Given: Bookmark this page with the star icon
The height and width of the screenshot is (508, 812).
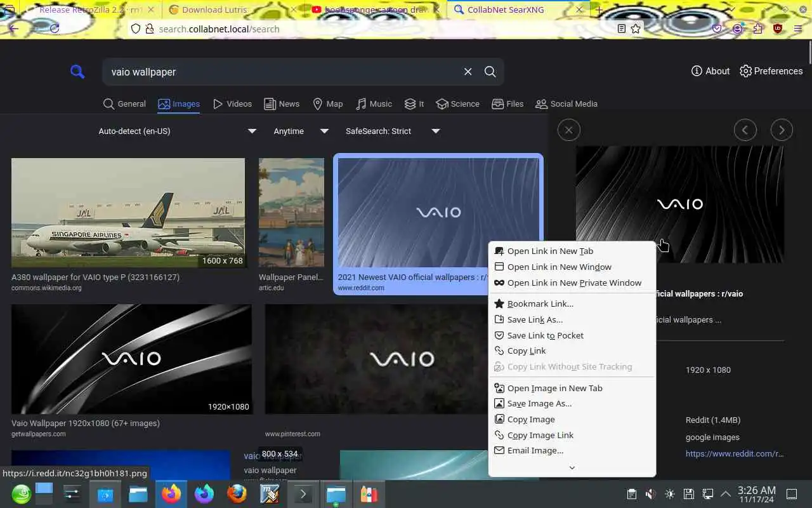Looking at the screenshot, I should coord(636,29).
